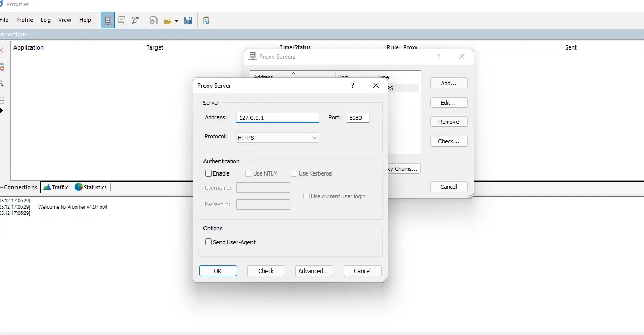
Task: Switch to the Traffic tab
Action: (x=56, y=187)
